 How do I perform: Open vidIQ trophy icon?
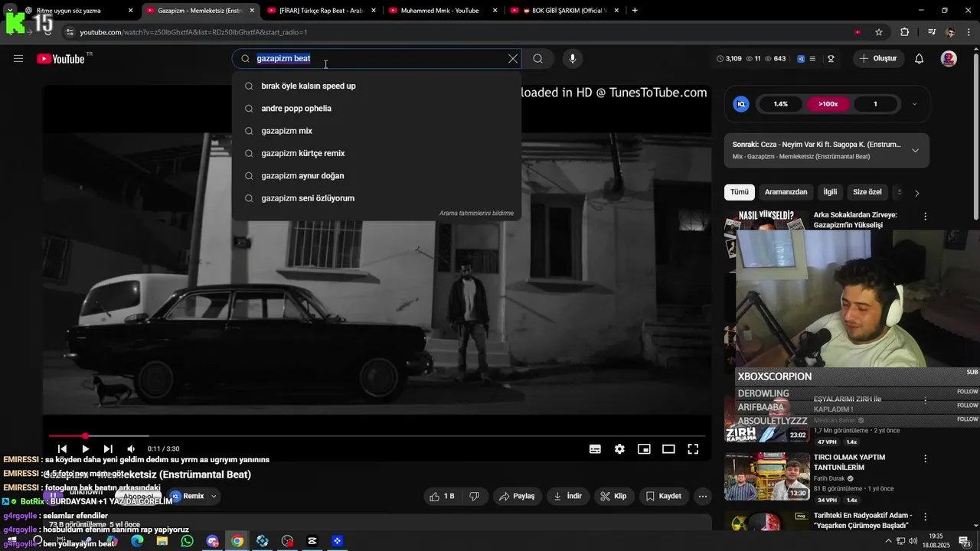click(831, 59)
